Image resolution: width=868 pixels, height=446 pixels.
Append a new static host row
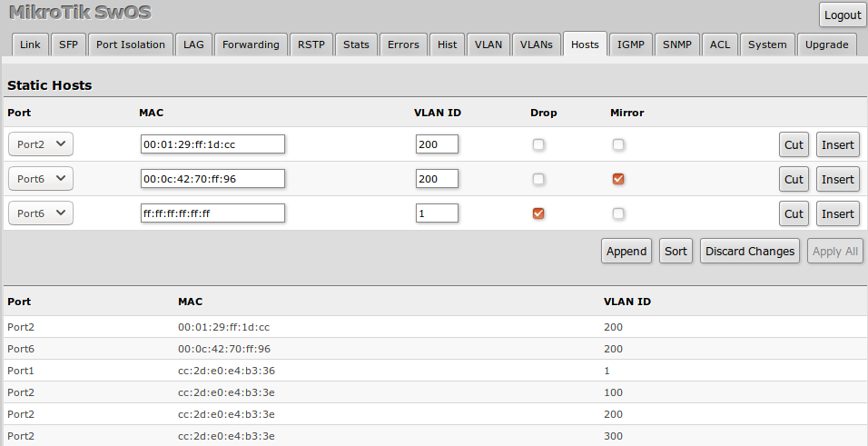[x=626, y=252]
